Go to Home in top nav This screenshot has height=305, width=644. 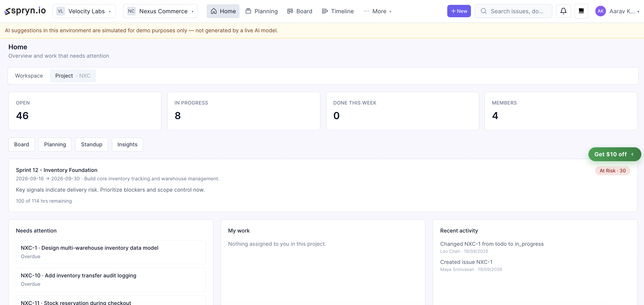coord(223,11)
